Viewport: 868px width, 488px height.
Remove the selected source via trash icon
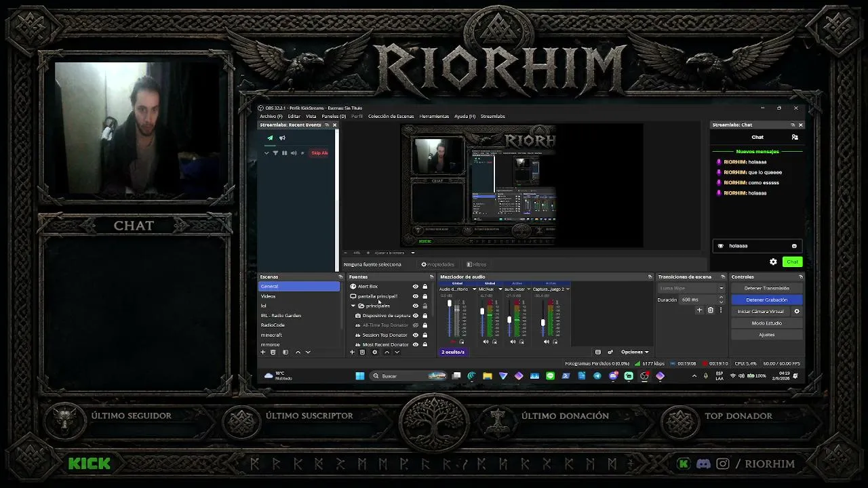(x=362, y=352)
